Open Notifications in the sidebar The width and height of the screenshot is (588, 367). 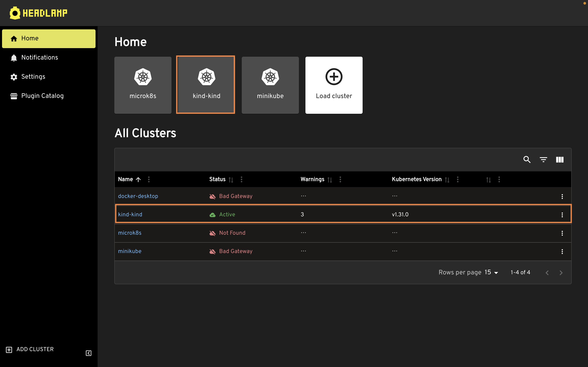coord(40,57)
